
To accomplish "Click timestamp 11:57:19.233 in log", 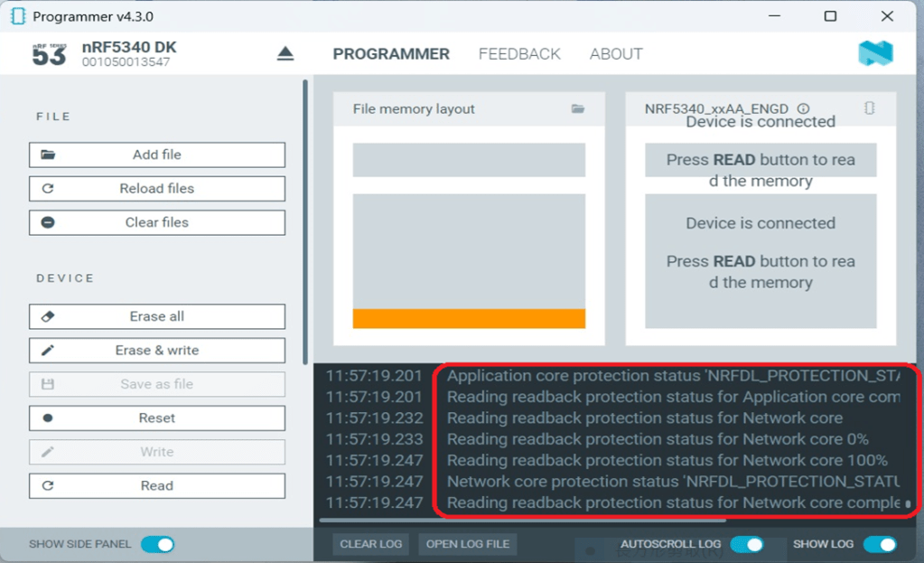I will [374, 439].
